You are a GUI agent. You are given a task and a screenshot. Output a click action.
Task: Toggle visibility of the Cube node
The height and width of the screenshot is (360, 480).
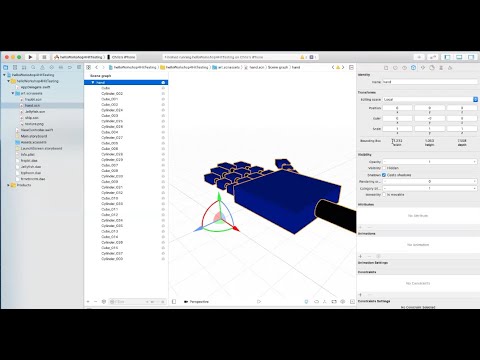[163, 88]
